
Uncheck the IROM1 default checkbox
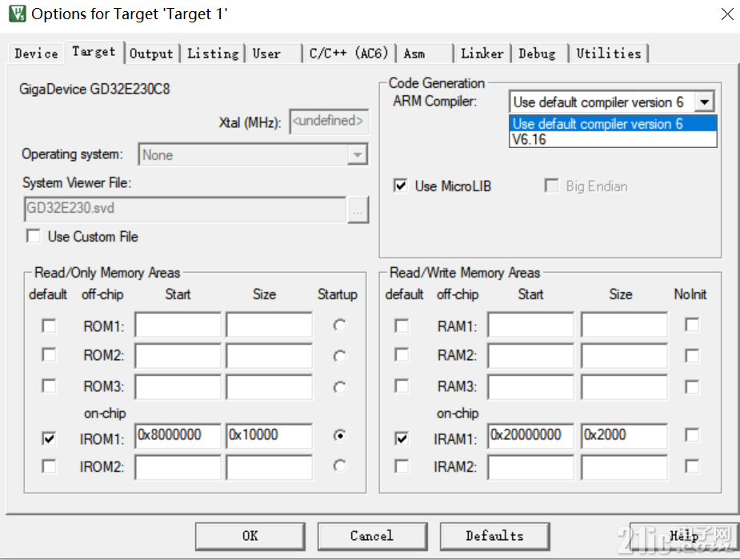point(49,438)
